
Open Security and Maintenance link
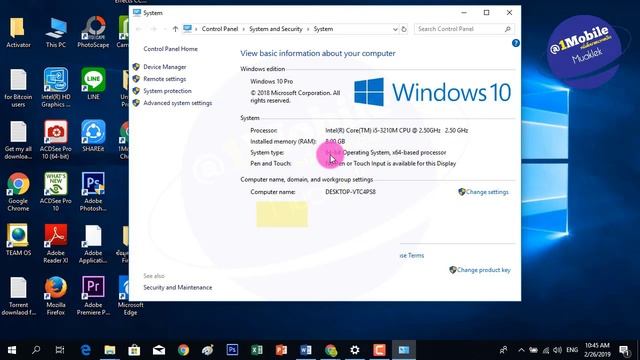tap(178, 287)
